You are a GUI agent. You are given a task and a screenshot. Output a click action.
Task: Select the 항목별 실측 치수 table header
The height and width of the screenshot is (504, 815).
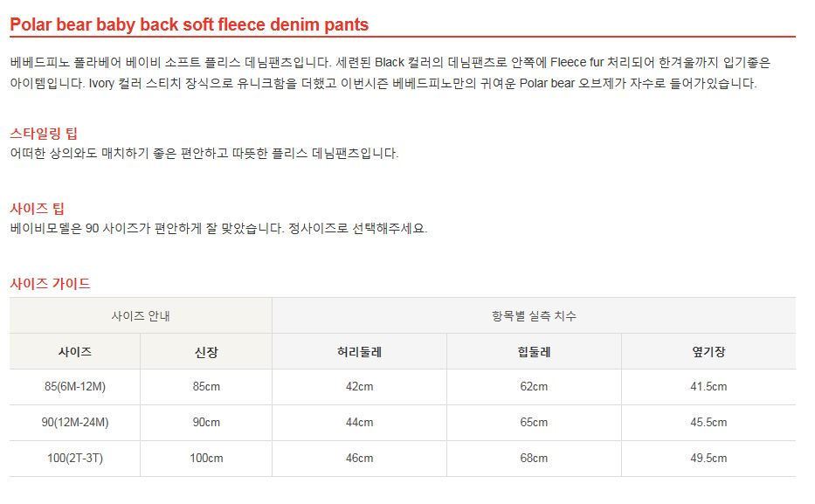(534, 315)
